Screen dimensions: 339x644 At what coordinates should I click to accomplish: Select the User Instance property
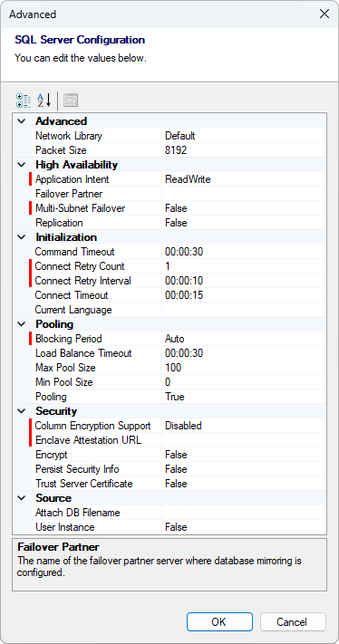tap(65, 527)
